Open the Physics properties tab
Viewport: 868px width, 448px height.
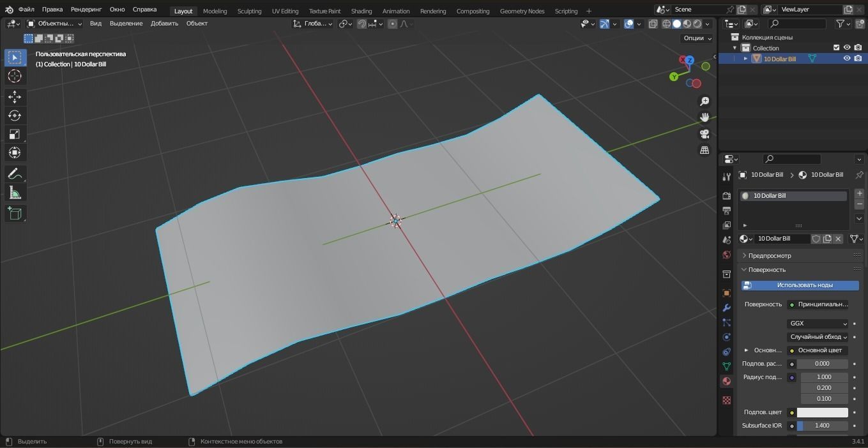pyautogui.click(x=726, y=337)
